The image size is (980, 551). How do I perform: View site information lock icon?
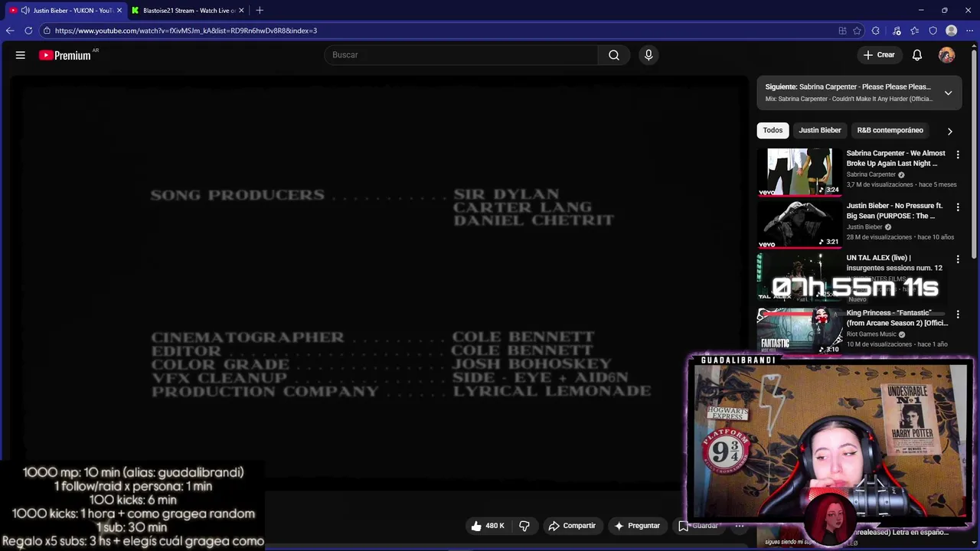click(47, 31)
